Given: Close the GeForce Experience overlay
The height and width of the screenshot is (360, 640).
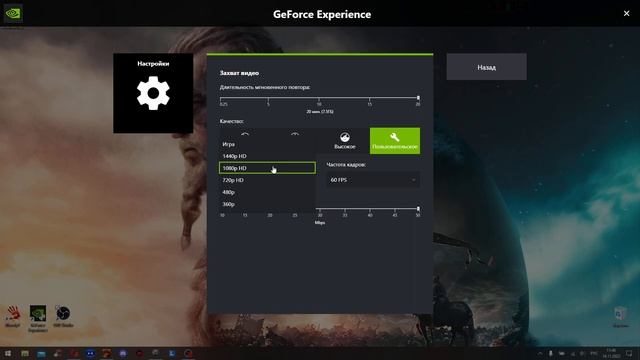Looking at the screenshot, I should click(x=627, y=13).
